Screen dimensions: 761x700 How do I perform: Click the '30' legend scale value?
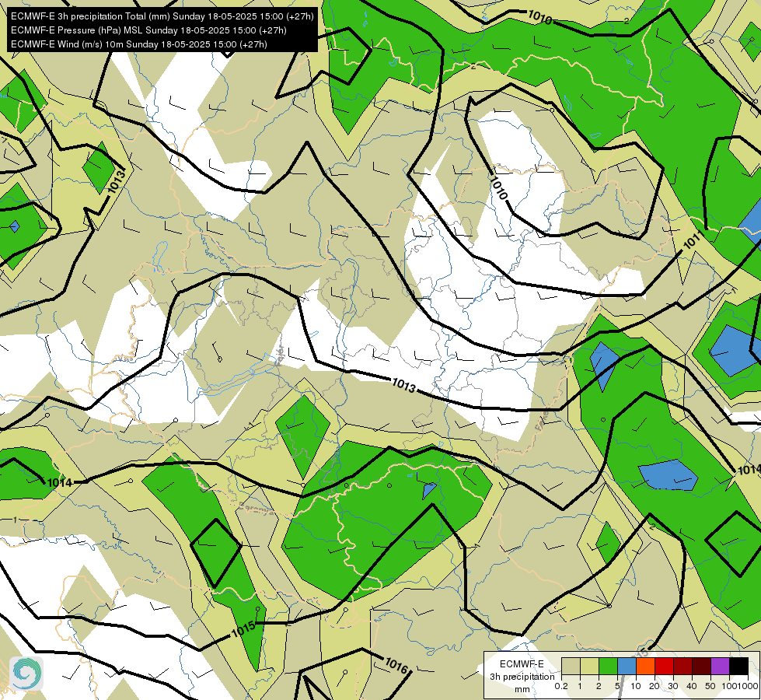(673, 687)
